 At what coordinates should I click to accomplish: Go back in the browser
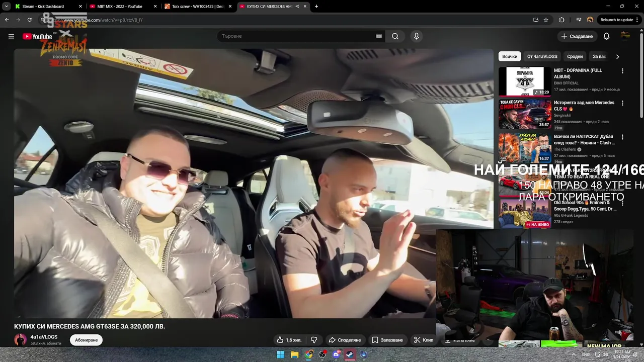pos(7,20)
